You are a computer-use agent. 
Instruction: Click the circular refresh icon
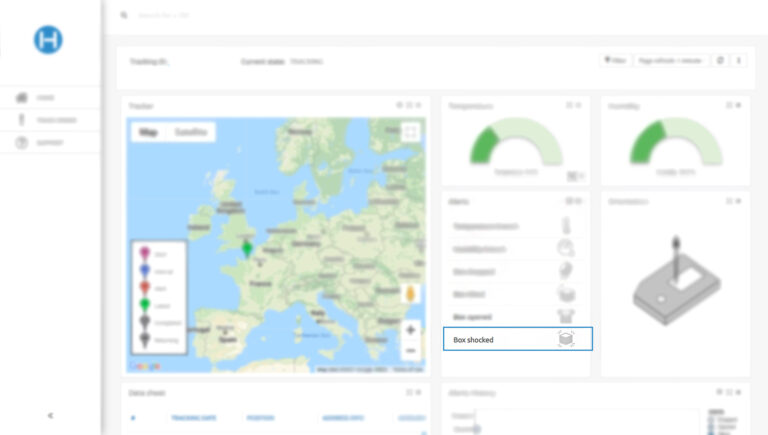click(720, 60)
